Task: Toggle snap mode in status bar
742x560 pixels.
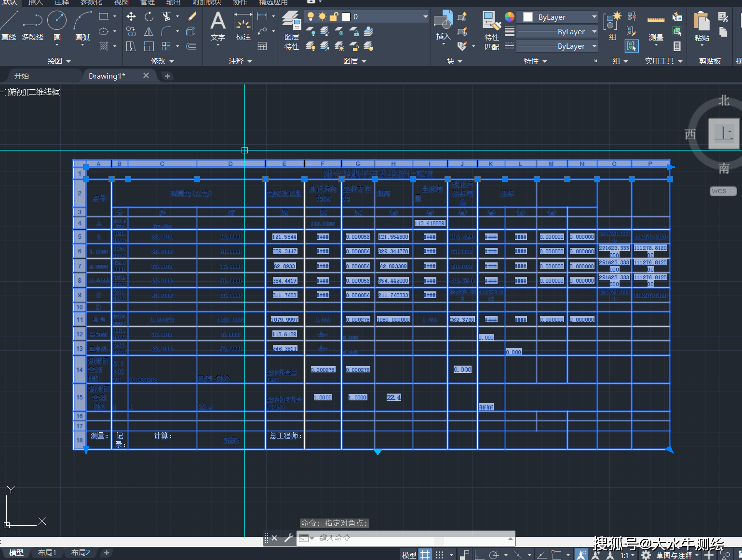Action: pyautogui.click(x=440, y=555)
